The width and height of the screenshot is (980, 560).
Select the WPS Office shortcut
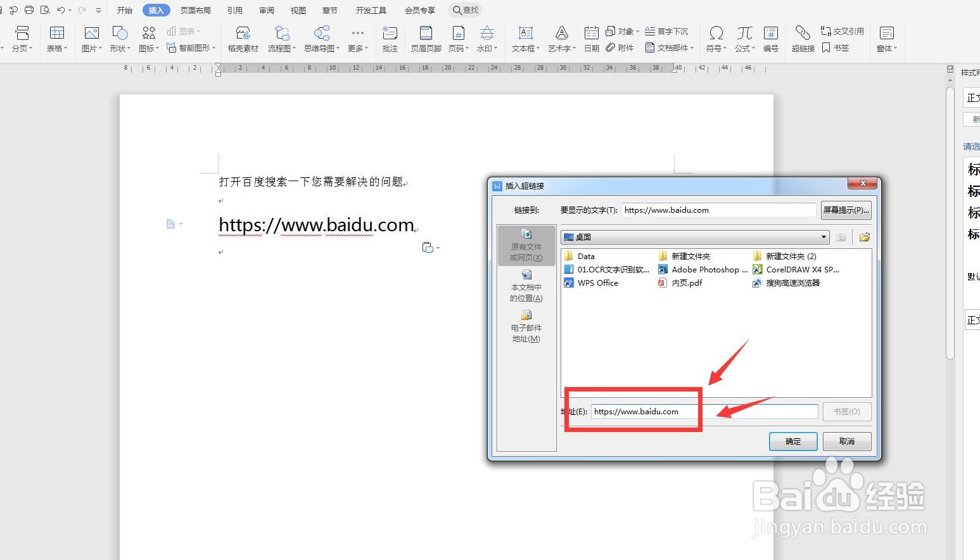click(590, 283)
